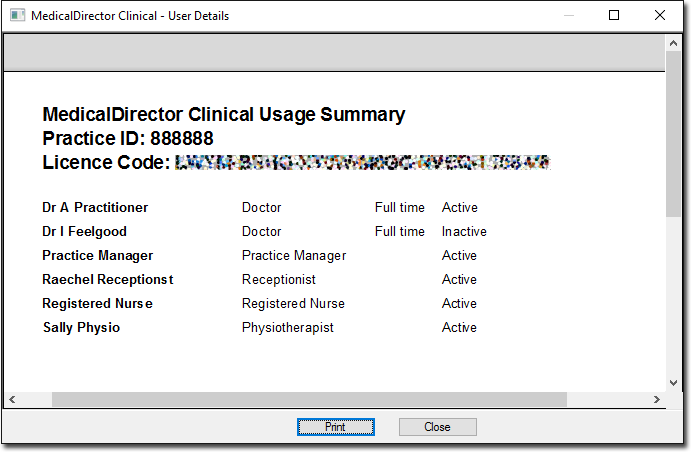Select the Dr I Feelgood name
Screen dimensions: 691x452
(85, 231)
